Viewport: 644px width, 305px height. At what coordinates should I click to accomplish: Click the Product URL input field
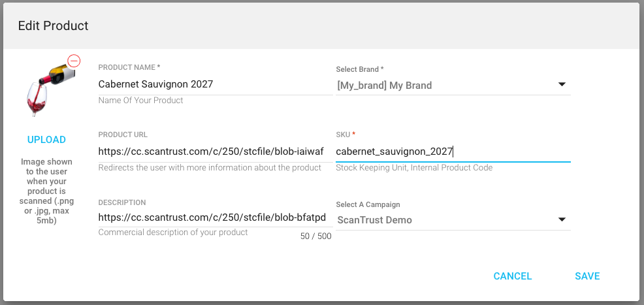pyautogui.click(x=214, y=152)
